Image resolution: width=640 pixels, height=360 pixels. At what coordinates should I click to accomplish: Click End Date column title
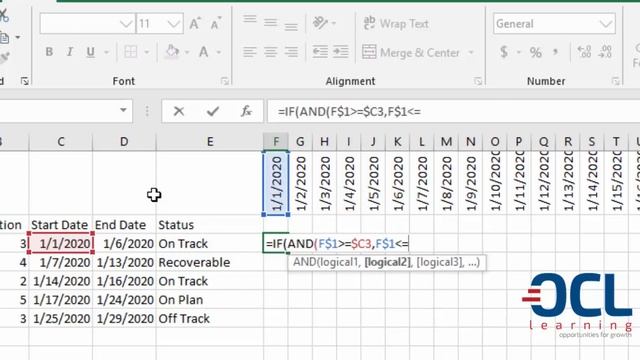[120, 225]
